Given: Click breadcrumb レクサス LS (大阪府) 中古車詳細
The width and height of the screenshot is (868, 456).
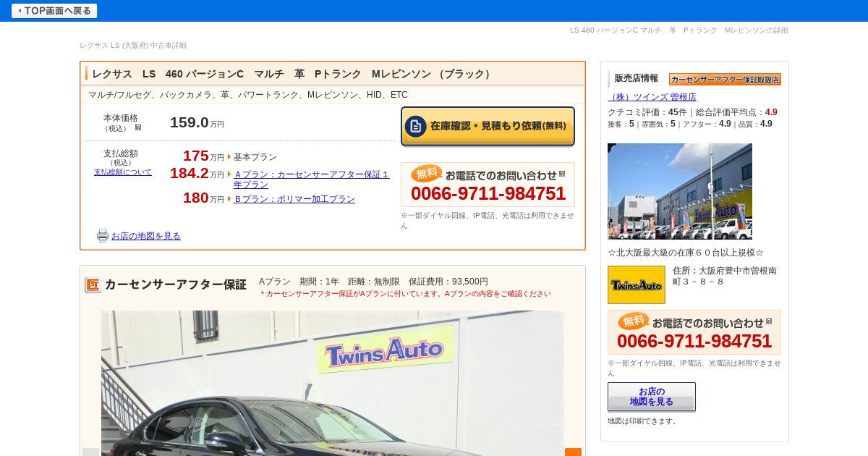Looking at the screenshot, I should 133,46.
